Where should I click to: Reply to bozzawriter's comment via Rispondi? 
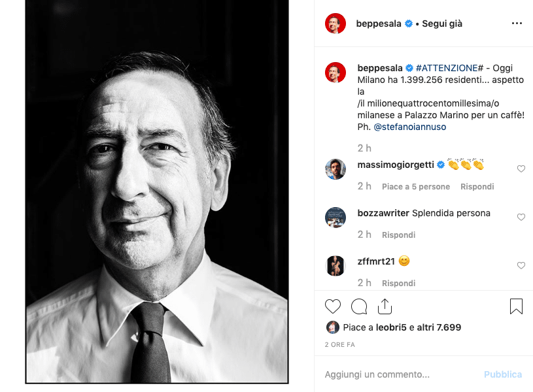pyautogui.click(x=398, y=235)
